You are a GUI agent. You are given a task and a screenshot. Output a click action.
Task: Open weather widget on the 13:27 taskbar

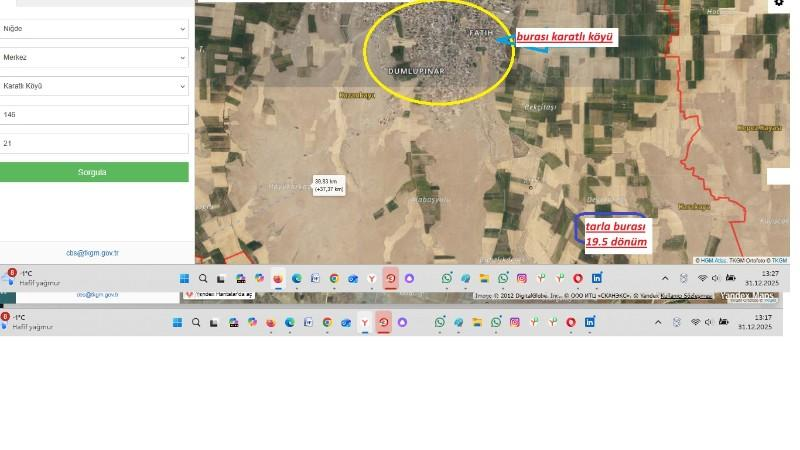(31, 278)
